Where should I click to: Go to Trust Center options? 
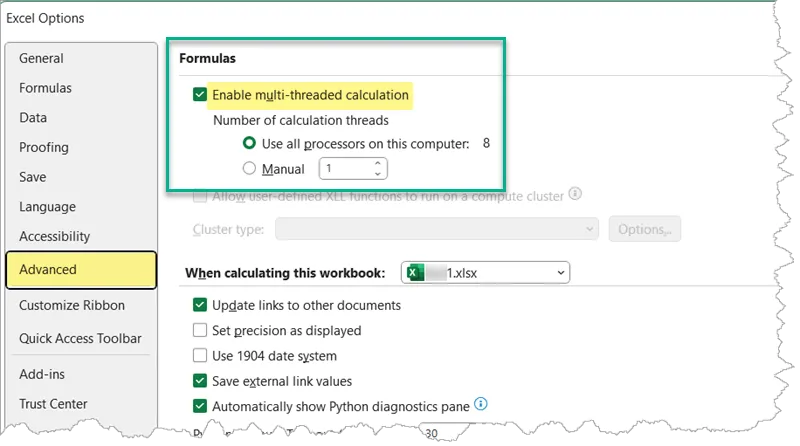pyautogui.click(x=53, y=404)
